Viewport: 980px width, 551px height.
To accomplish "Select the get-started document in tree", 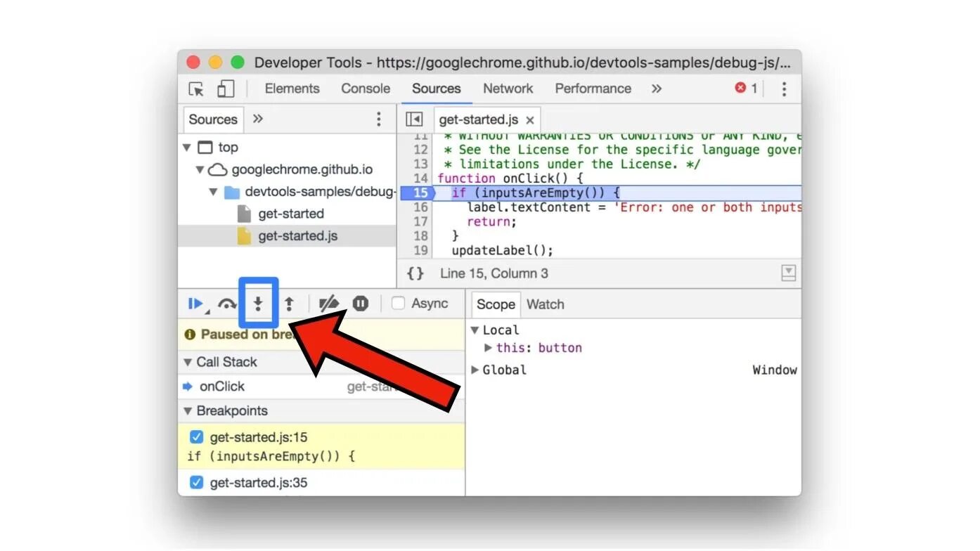I will coord(291,214).
